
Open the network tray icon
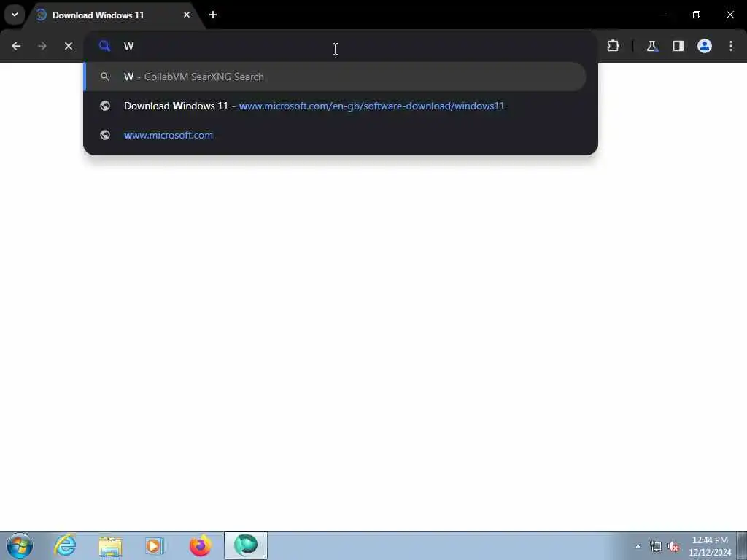[x=656, y=547]
